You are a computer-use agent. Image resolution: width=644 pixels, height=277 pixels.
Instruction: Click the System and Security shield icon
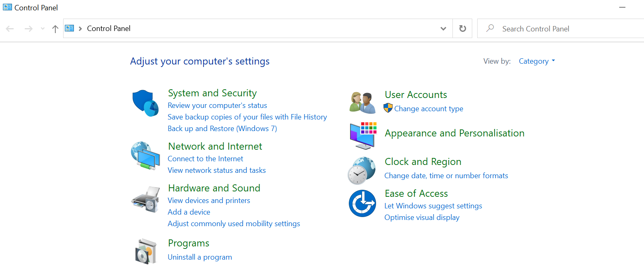coord(145,104)
